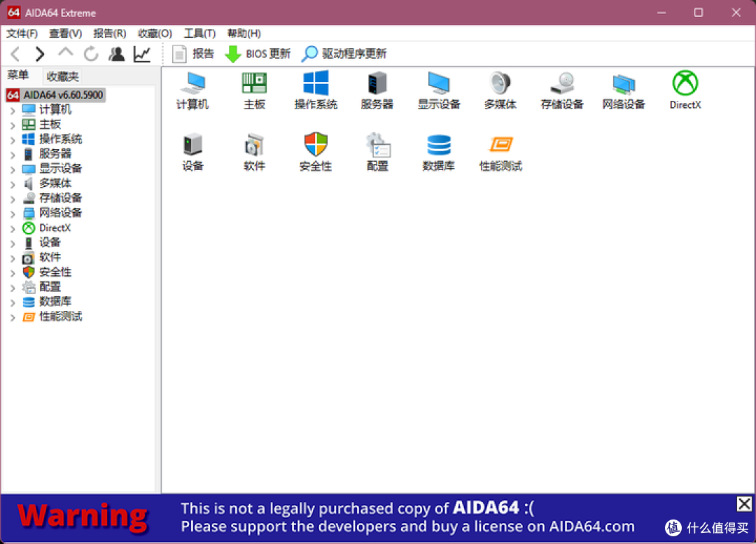Open the 软件 software icon in main panel
The image size is (756, 544).
coord(254,152)
